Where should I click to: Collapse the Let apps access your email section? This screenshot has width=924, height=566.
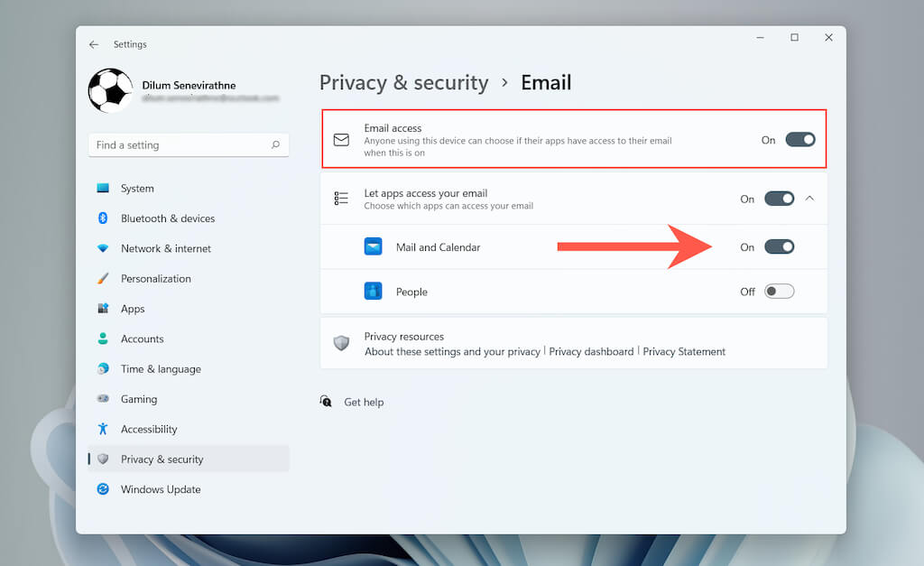pyautogui.click(x=809, y=199)
